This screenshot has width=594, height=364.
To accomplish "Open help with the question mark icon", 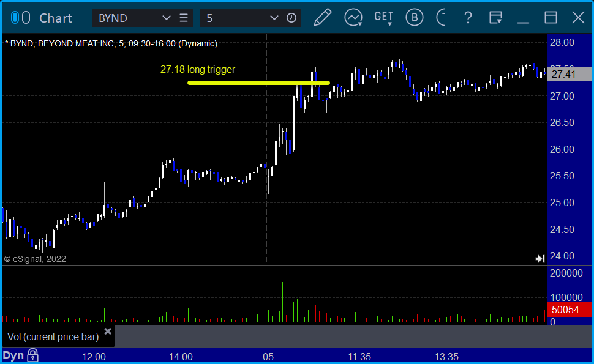I will click(468, 18).
